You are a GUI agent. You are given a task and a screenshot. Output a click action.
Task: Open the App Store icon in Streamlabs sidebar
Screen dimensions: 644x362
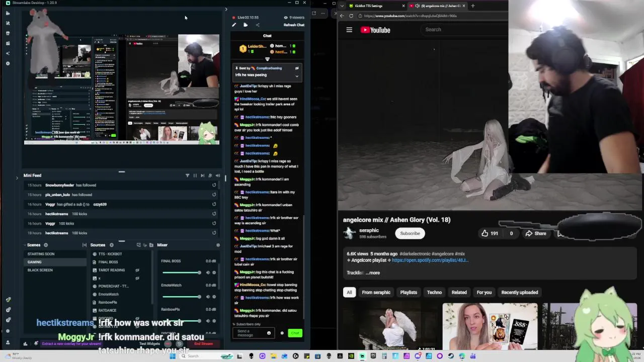[x=8, y=33]
